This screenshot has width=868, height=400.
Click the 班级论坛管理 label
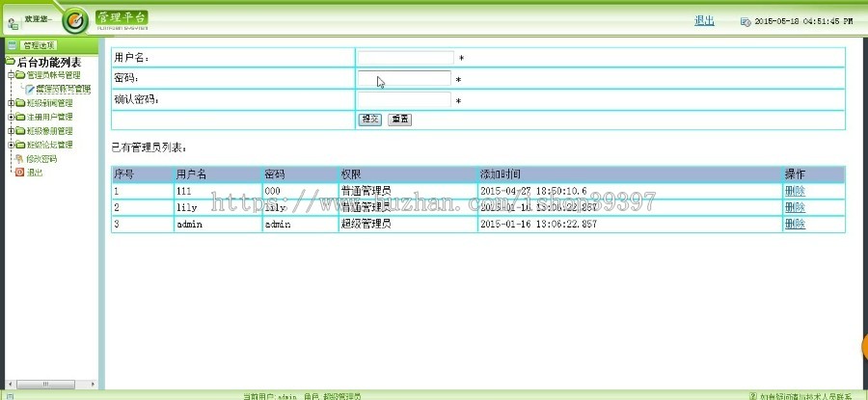click(50, 145)
